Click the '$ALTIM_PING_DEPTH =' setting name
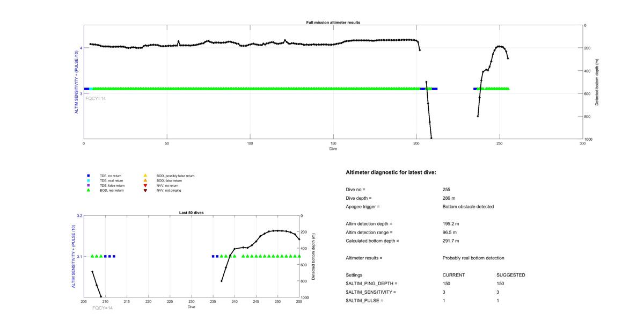 pyautogui.click(x=372, y=284)
